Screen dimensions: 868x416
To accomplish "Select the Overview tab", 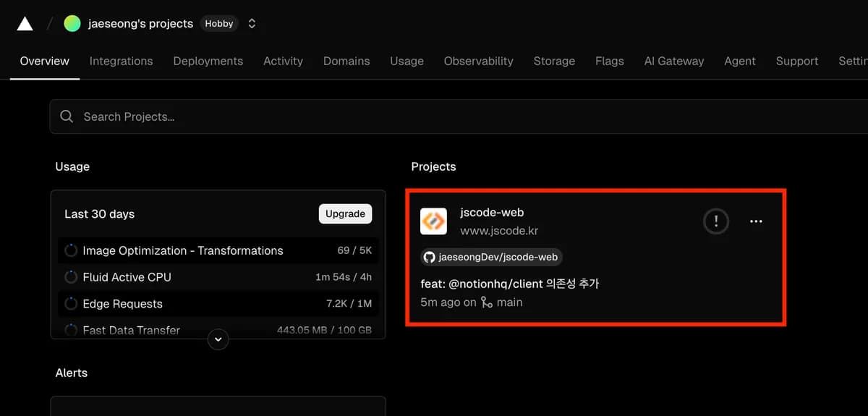I will point(45,61).
